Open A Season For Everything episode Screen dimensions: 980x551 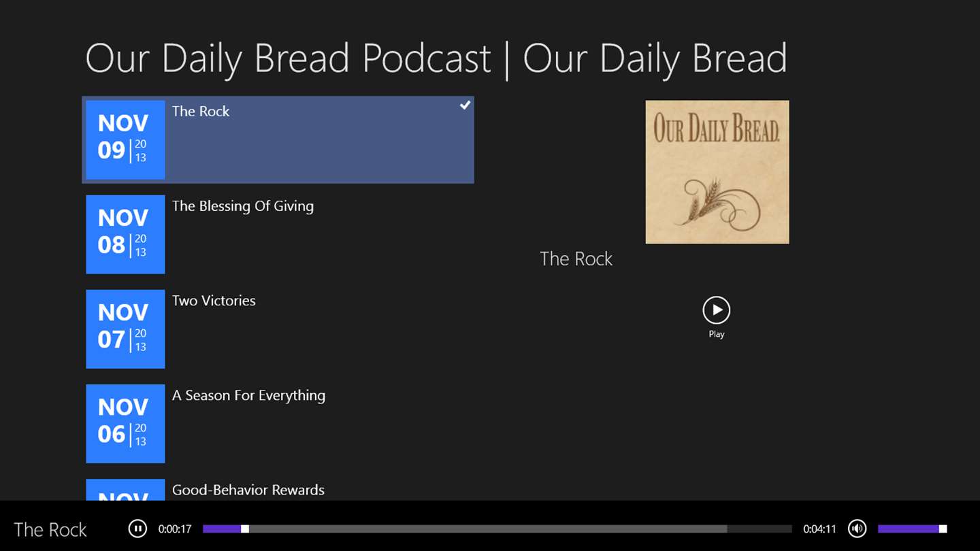278,424
